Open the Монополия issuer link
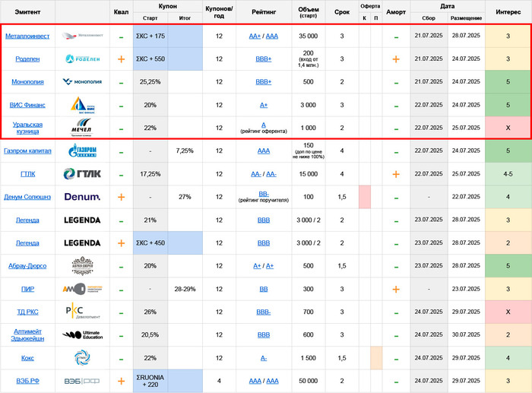Screen dimensions: 532x393 click(27, 82)
